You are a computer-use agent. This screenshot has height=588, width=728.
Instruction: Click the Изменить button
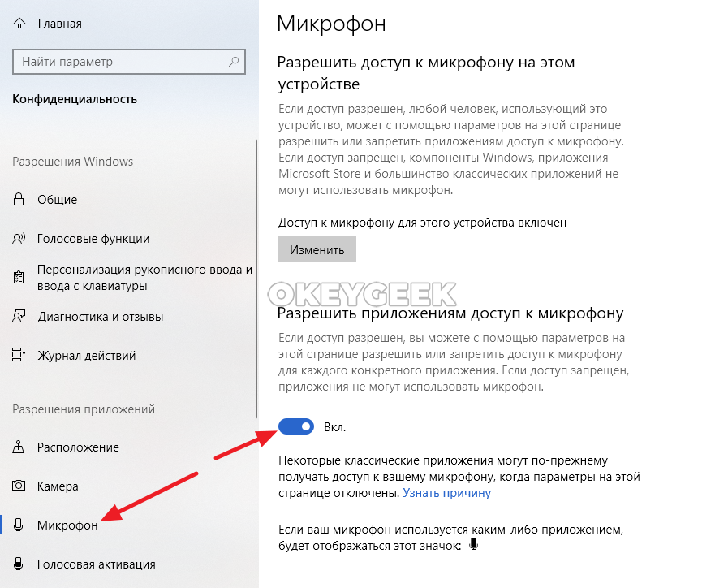point(317,250)
